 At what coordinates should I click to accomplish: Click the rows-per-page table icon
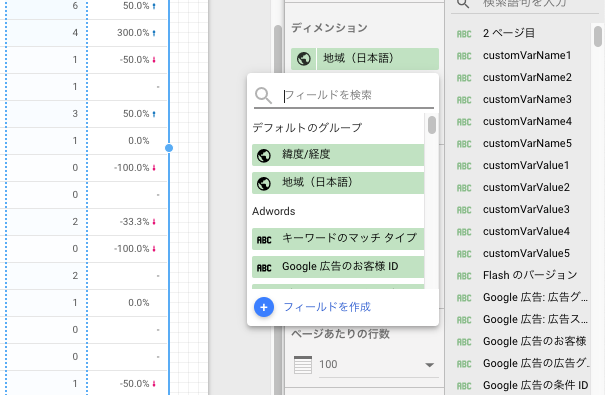(x=303, y=365)
